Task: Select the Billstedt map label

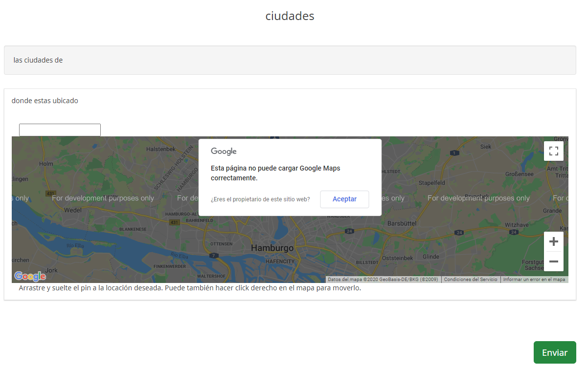Action: coord(367,262)
